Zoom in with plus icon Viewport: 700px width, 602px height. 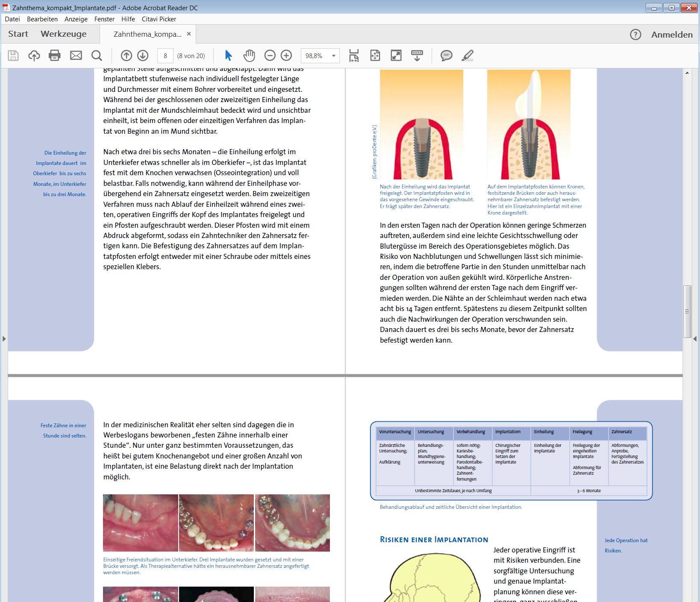pos(286,56)
